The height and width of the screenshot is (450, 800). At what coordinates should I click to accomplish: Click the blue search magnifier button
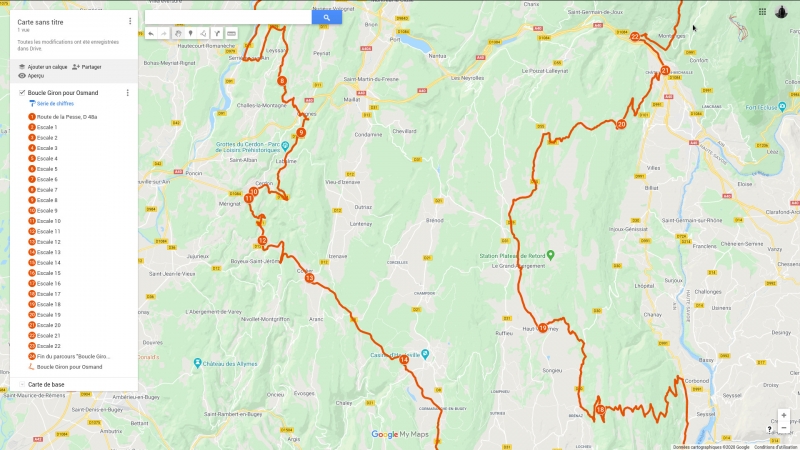pos(327,17)
